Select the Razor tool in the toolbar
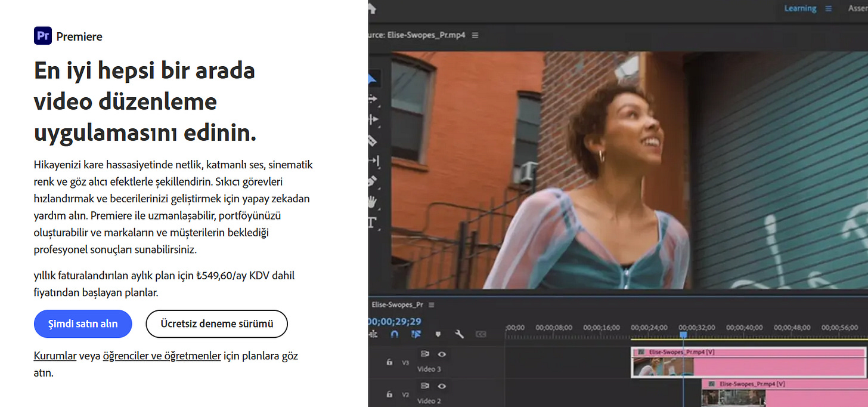This screenshot has width=868, height=407. point(373,141)
